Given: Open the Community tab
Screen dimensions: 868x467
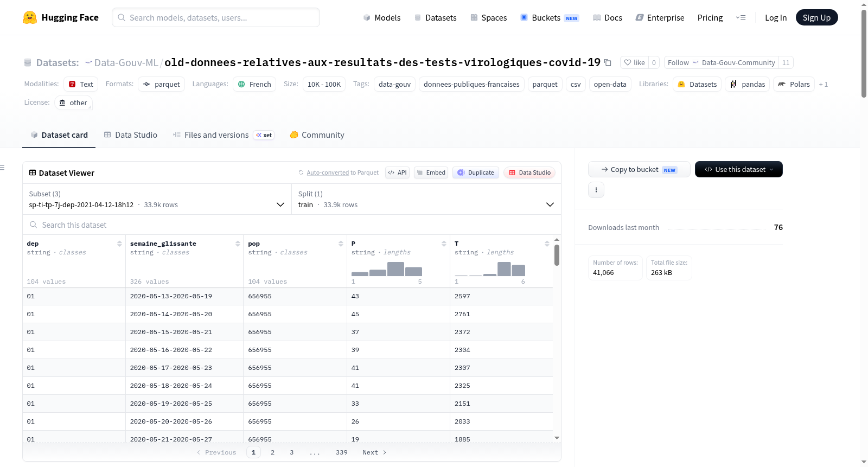Looking at the screenshot, I should tap(317, 135).
